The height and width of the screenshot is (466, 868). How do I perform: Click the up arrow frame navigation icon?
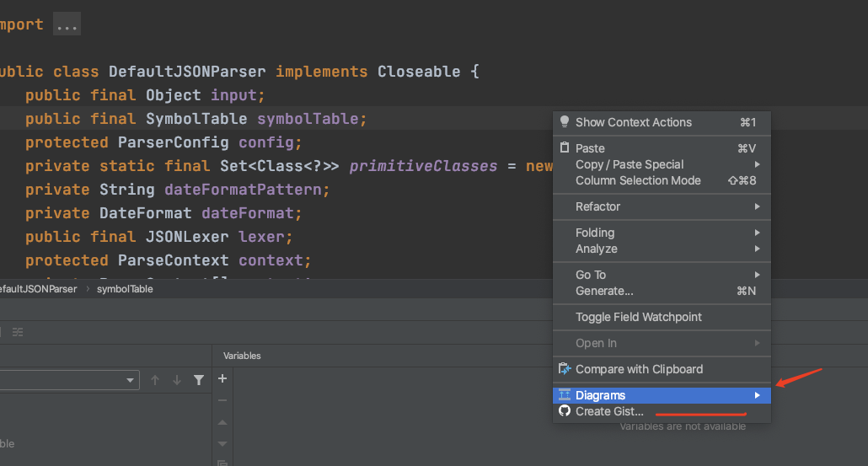click(155, 380)
